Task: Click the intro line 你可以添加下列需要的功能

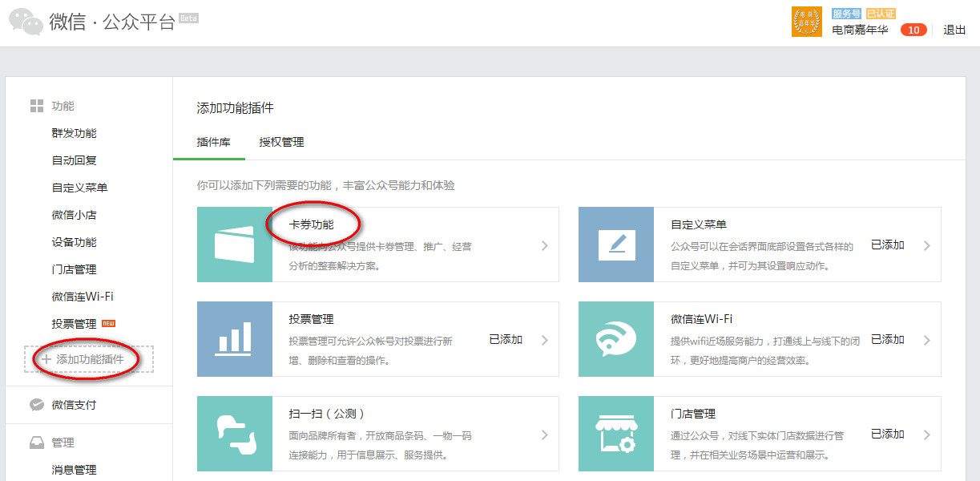Action: (326, 185)
